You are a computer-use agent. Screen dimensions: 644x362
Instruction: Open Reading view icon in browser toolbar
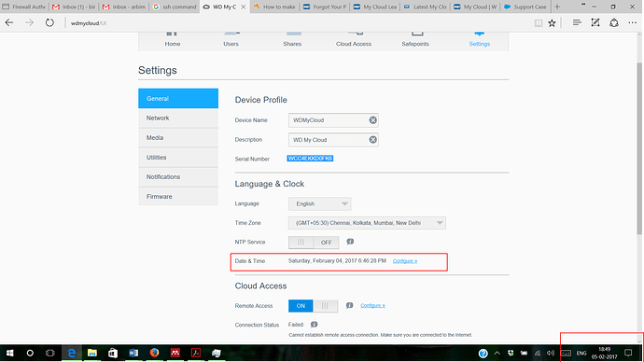pos(538,23)
